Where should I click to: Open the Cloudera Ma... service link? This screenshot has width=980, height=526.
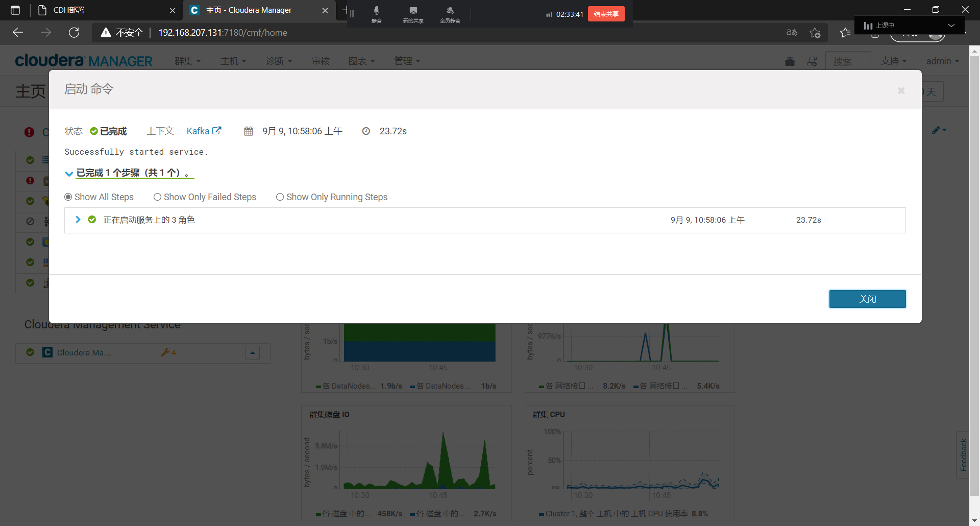coord(83,353)
